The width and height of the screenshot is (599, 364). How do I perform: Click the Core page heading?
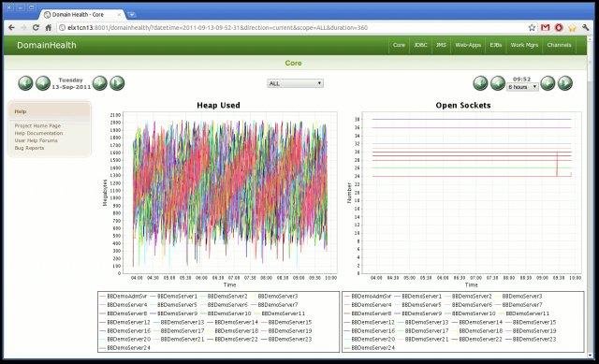293,63
